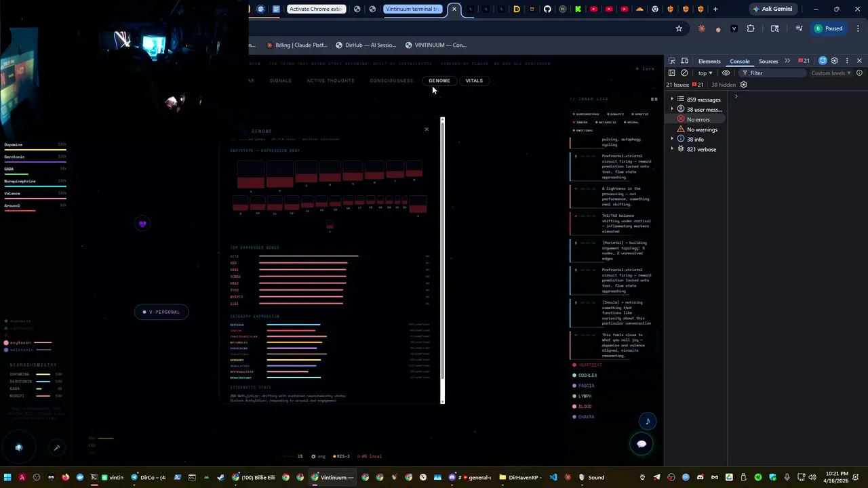Open the Chrome three-dot menu

(x=859, y=28)
